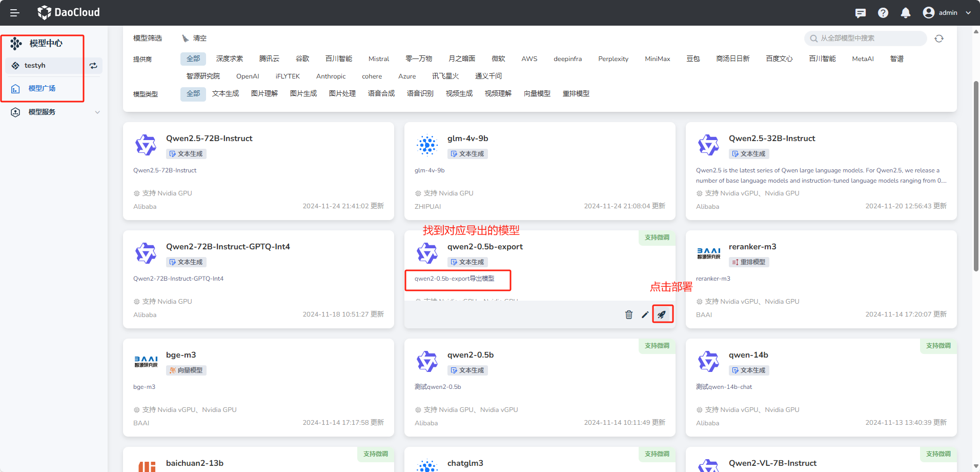The height and width of the screenshot is (472, 980).
Task: Select model type 向量模型 filter
Action: [537, 94]
